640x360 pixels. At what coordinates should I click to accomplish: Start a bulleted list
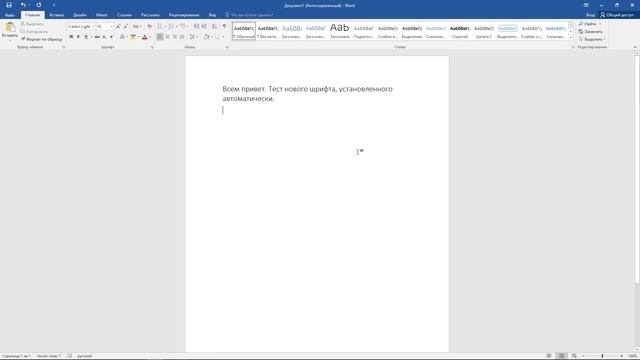[x=160, y=27]
